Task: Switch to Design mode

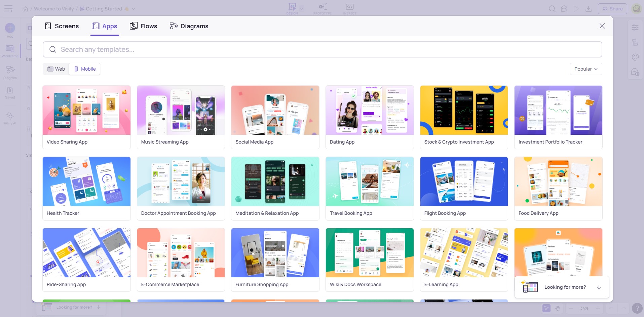Action: [292, 8]
